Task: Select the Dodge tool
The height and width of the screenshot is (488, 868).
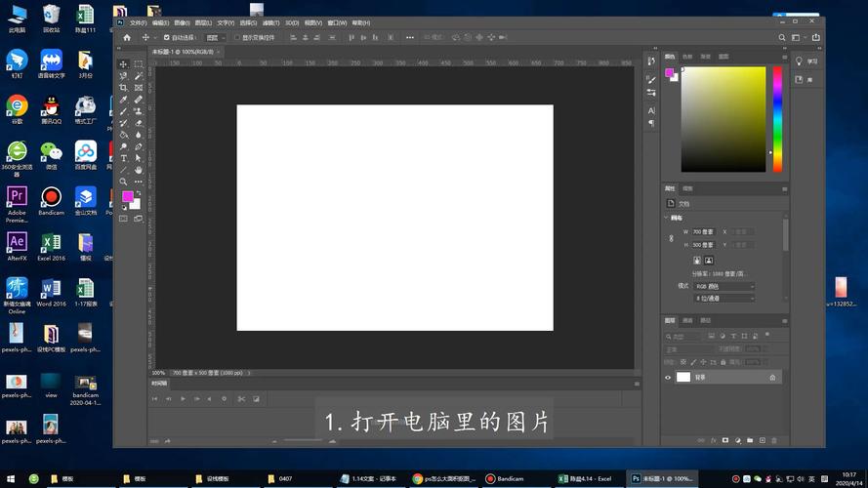Action: (x=123, y=146)
